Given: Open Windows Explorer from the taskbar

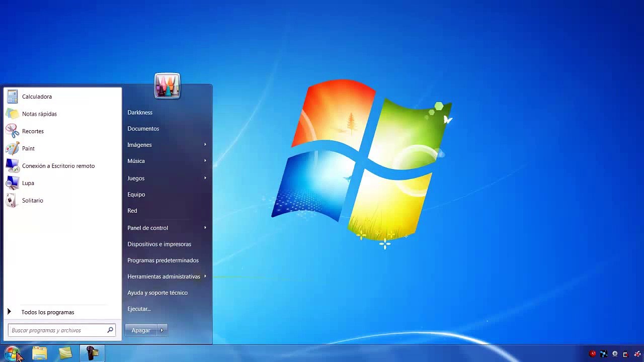Looking at the screenshot, I should point(40,353).
